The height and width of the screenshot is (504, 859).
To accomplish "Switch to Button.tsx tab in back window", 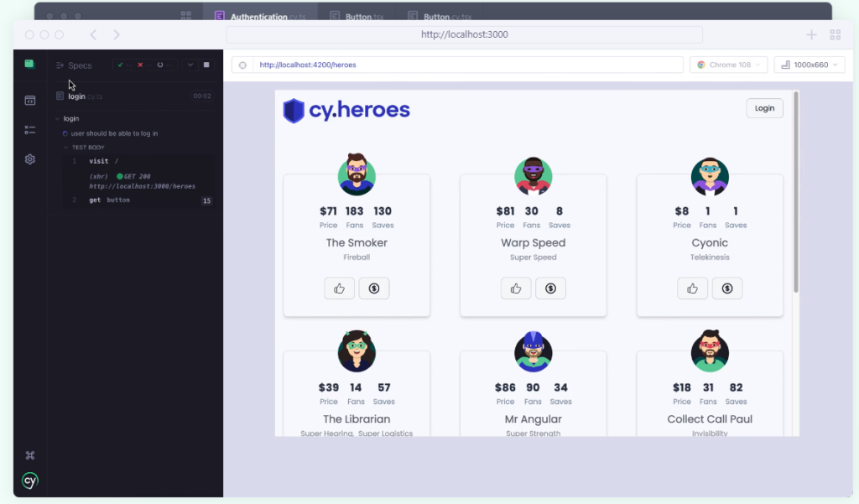I will click(x=357, y=16).
